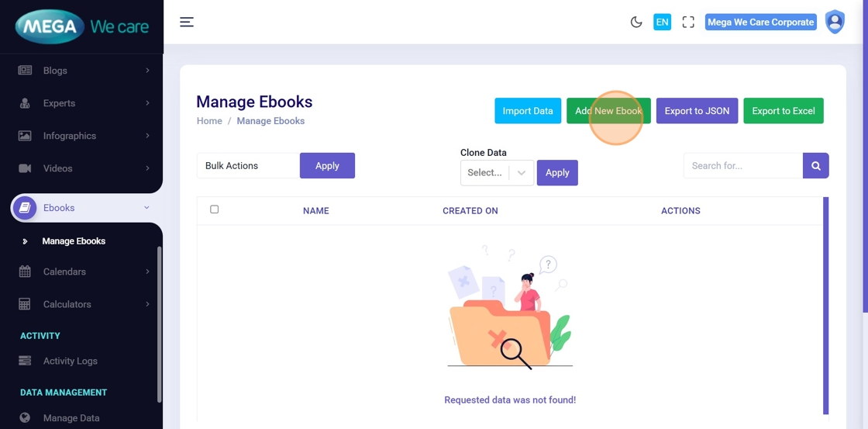The height and width of the screenshot is (429, 868).
Task: Select all rows with header checkbox
Action: [x=215, y=209]
